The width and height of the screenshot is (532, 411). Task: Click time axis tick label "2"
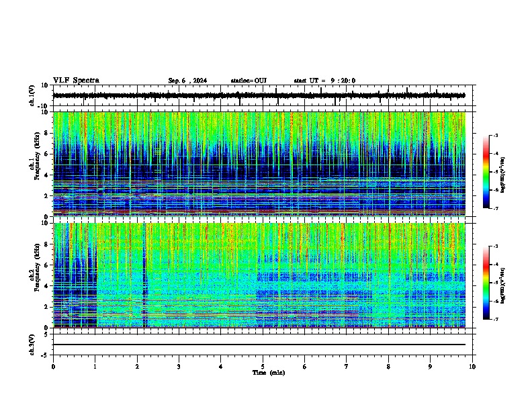137,367
